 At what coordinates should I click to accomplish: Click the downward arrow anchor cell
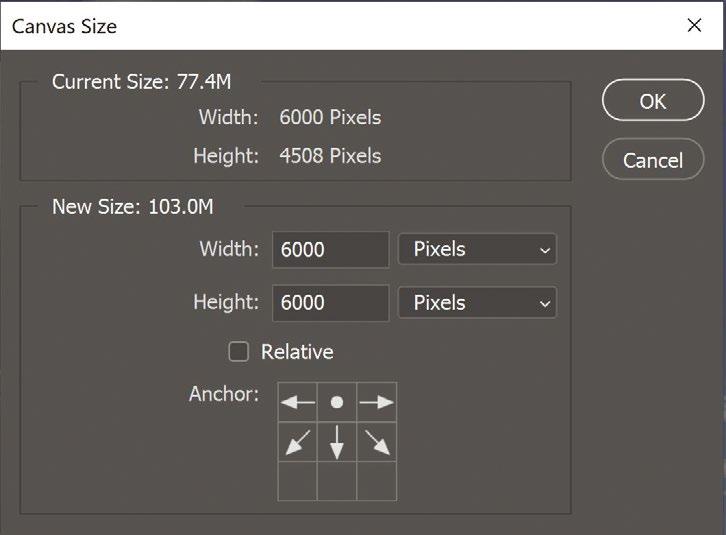(337, 441)
